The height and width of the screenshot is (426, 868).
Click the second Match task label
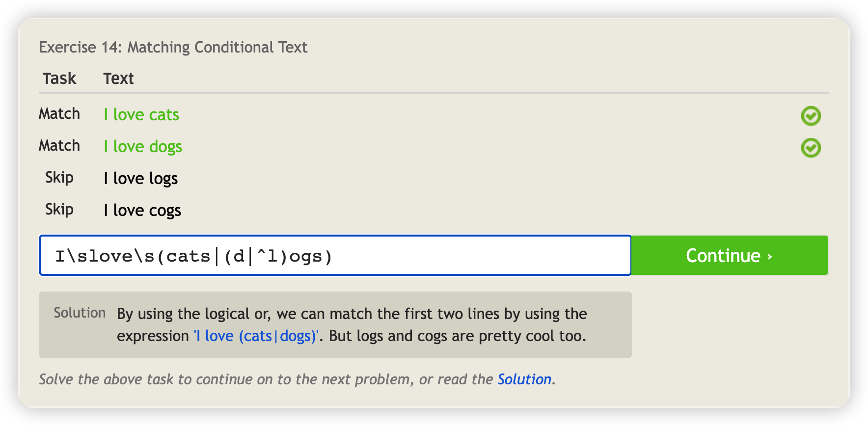pos(59,146)
